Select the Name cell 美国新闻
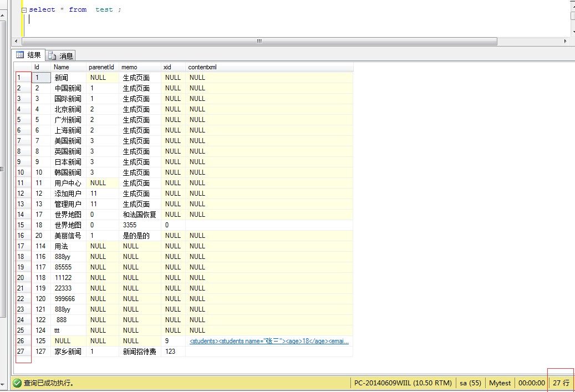Viewport: 575px width, 392px height. tap(68, 141)
